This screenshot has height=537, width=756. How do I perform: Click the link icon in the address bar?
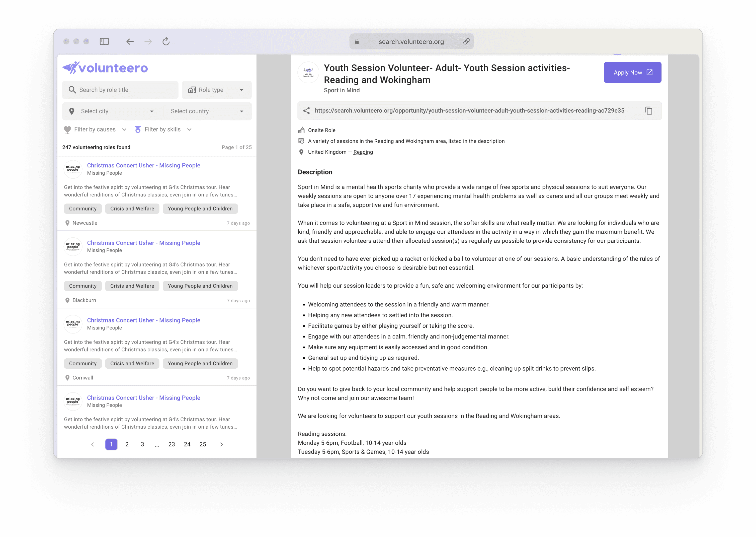tap(466, 41)
